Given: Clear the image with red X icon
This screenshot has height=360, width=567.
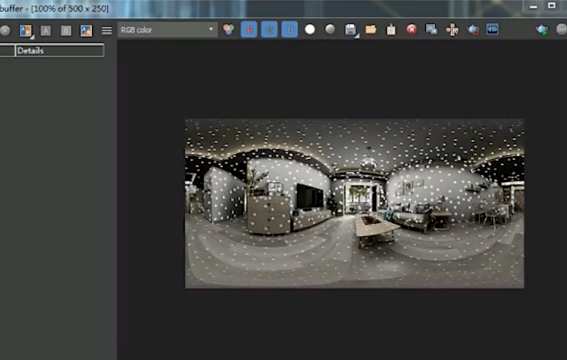Looking at the screenshot, I should click(x=411, y=29).
